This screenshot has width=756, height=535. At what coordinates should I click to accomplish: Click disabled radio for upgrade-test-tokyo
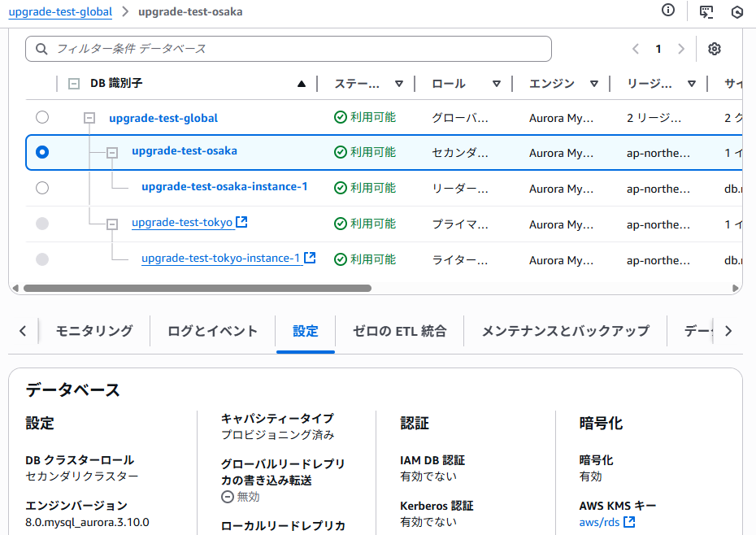[42, 224]
